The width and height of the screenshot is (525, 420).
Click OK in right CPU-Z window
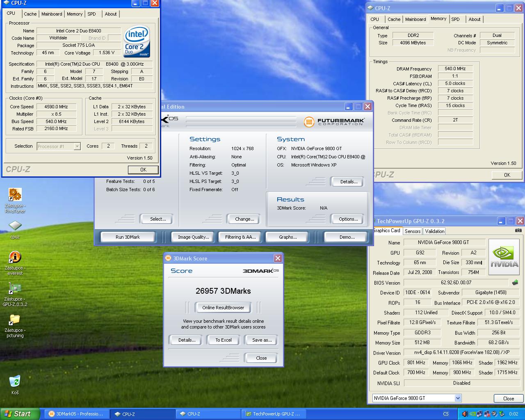507,175
